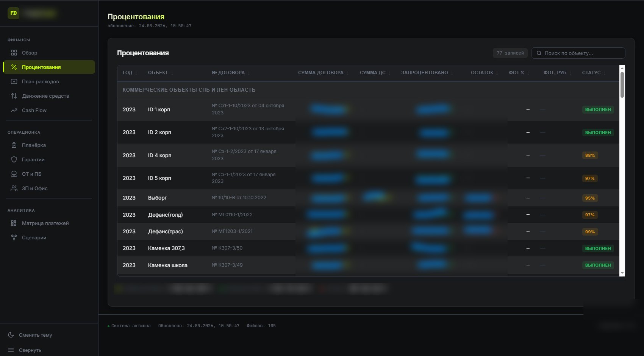Open Движение средств page

coord(49,96)
